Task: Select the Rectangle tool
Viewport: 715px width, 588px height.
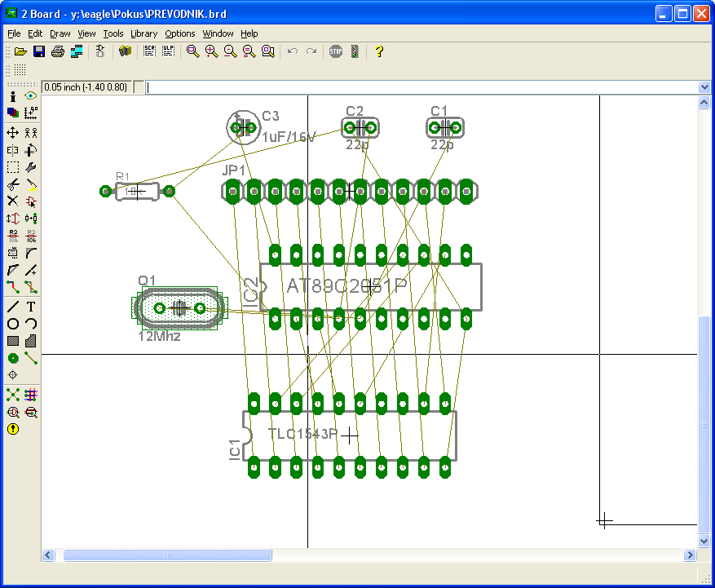Action: 13,341
